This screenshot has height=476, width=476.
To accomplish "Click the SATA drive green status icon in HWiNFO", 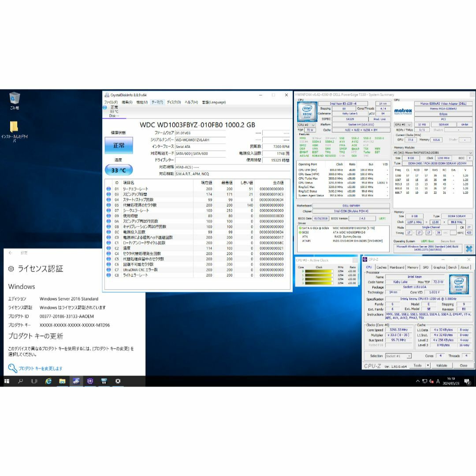I will click(x=300, y=228).
